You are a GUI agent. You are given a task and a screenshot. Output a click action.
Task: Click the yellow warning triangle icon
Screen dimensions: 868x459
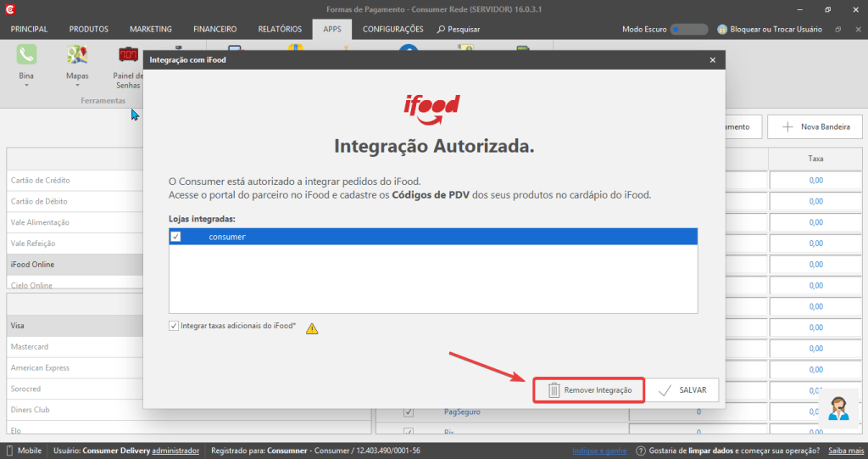click(312, 328)
